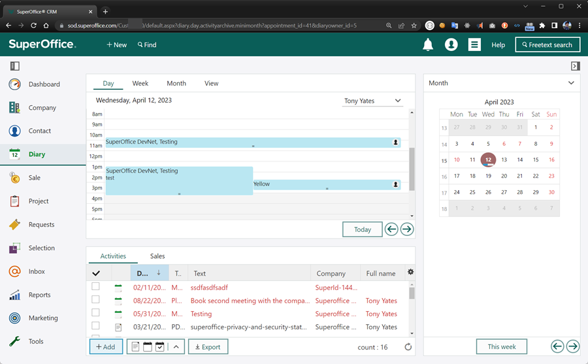Tick the checkbox for the Testing row

[x=96, y=313]
